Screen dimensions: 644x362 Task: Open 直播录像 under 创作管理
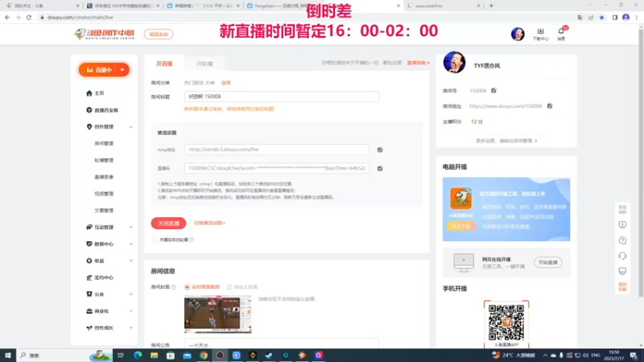point(104,177)
